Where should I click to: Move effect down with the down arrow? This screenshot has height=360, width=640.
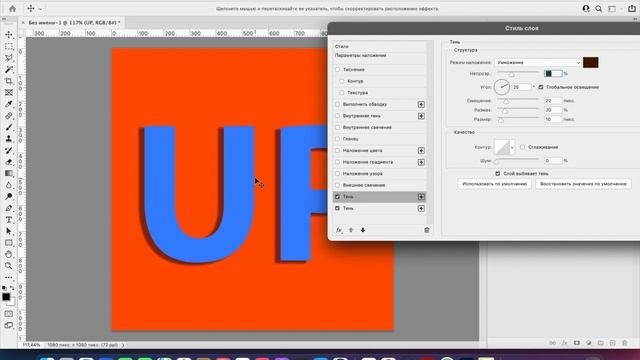[x=363, y=230]
